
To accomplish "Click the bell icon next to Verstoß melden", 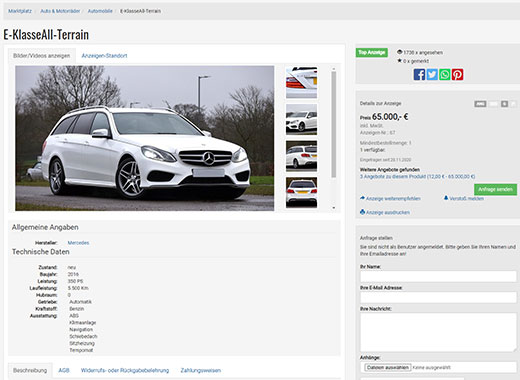I will pos(446,198).
